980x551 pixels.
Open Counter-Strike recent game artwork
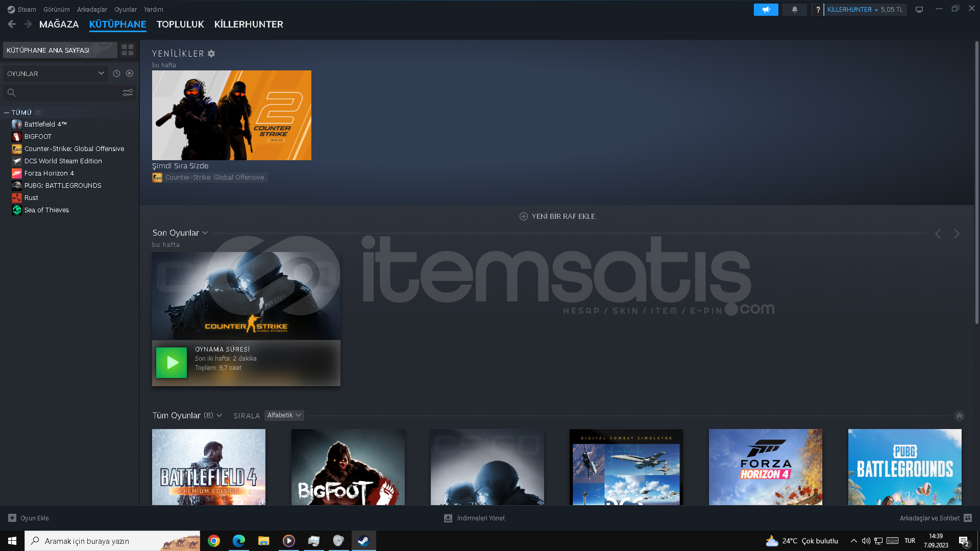246,296
